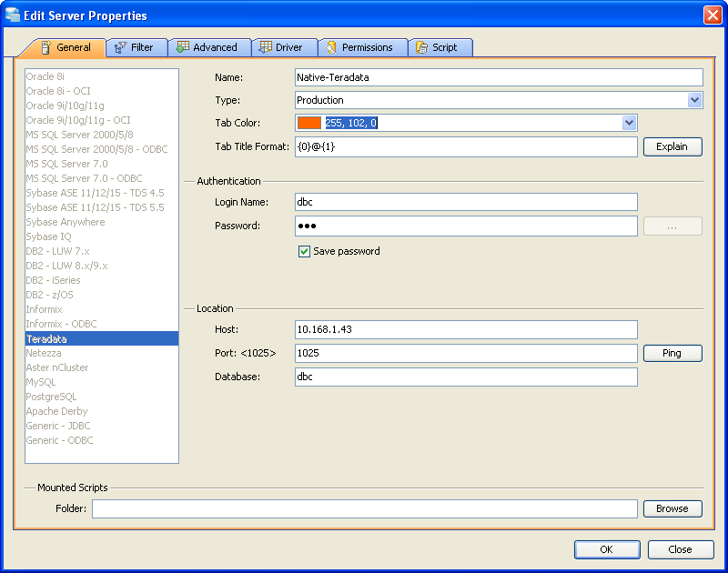The image size is (728, 573).
Task: Select DB2 - iSeries entry
Action: (x=102, y=280)
